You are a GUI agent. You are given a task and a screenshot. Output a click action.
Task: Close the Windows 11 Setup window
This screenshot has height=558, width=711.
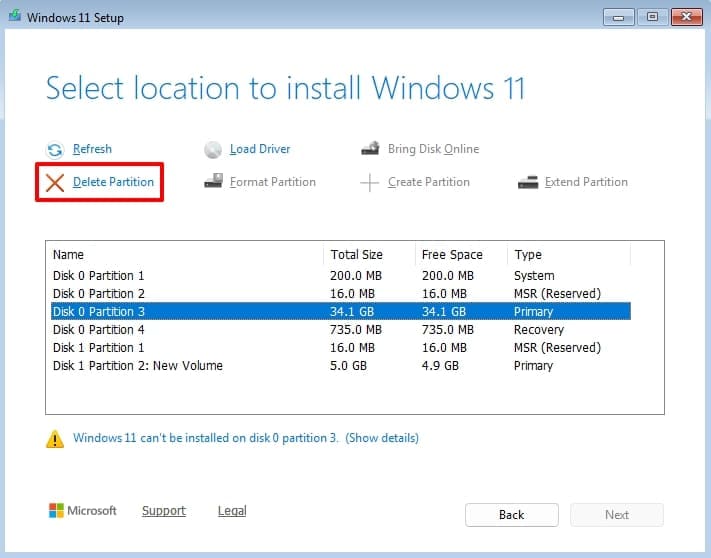[687, 17]
